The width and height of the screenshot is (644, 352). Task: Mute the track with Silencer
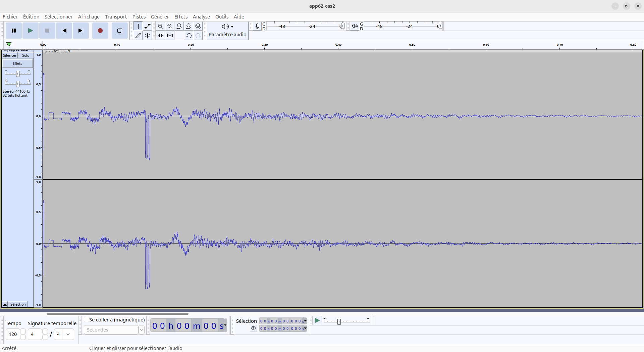pos(10,55)
